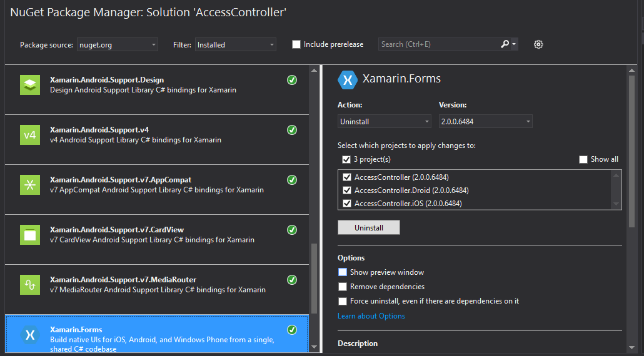The image size is (644, 356).
Task: Uncheck AccessController (2.0.0.6484) project
Action: click(x=347, y=177)
